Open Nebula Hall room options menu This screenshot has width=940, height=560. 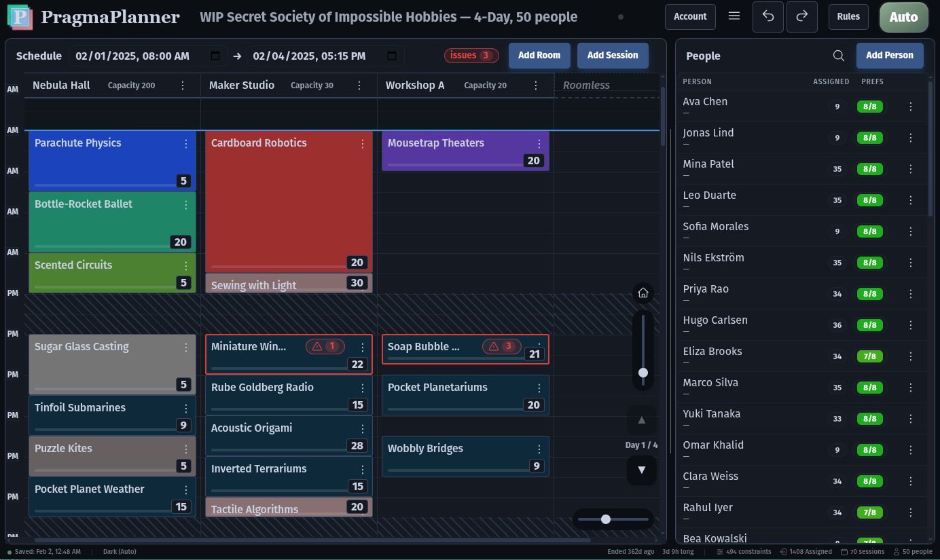point(183,86)
